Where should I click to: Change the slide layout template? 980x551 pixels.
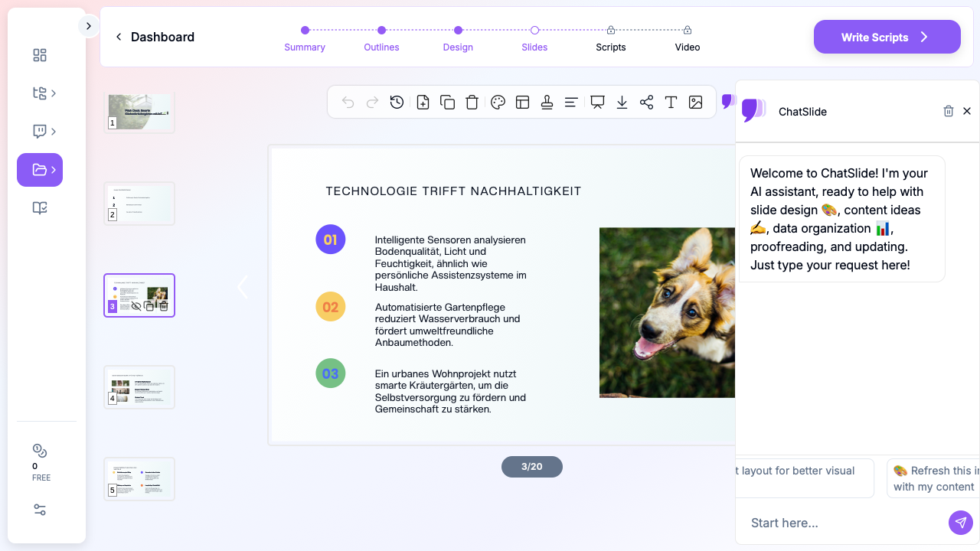[522, 103]
